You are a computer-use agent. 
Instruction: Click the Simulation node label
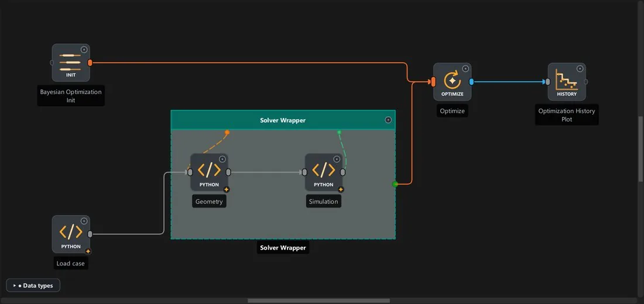click(x=324, y=202)
